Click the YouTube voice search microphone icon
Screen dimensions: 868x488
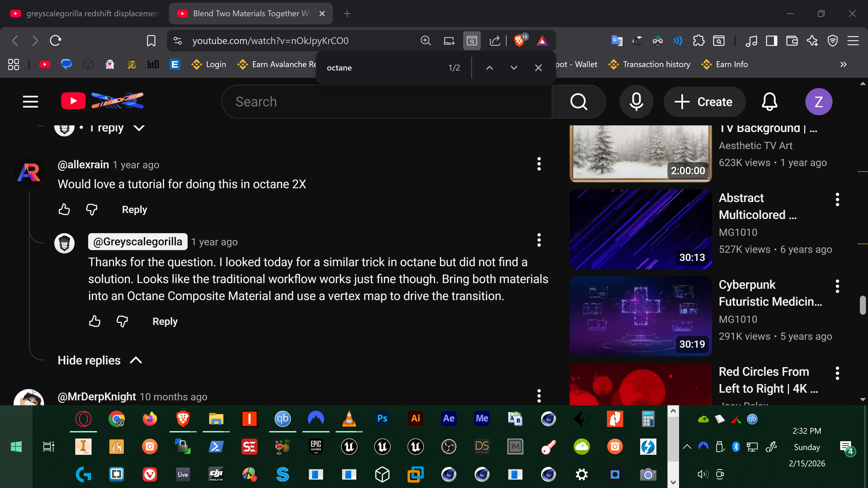(636, 102)
